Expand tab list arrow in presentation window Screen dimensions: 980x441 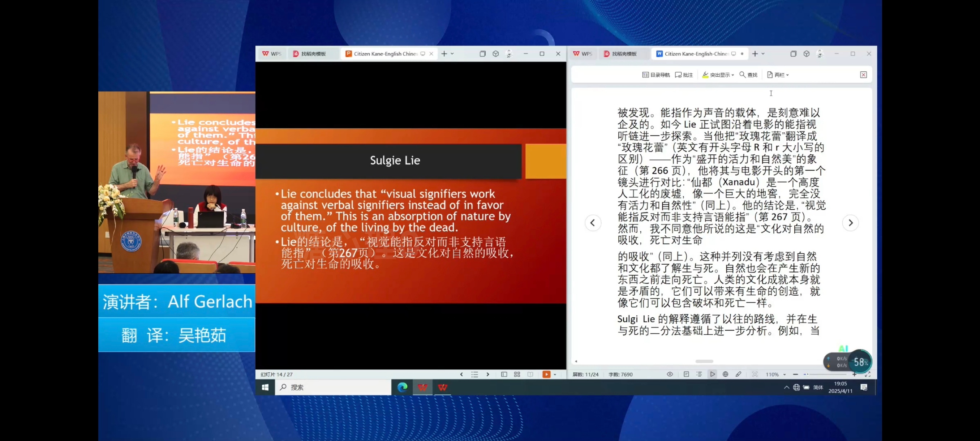tap(452, 53)
